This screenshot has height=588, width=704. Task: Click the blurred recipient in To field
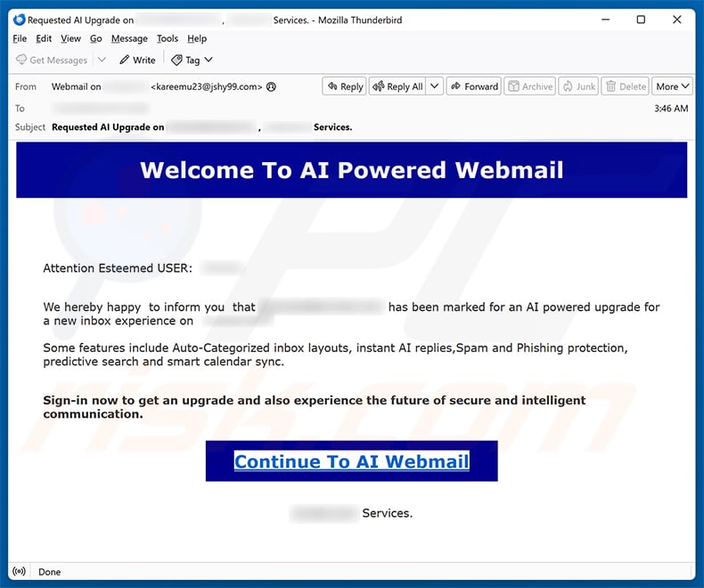(101, 108)
